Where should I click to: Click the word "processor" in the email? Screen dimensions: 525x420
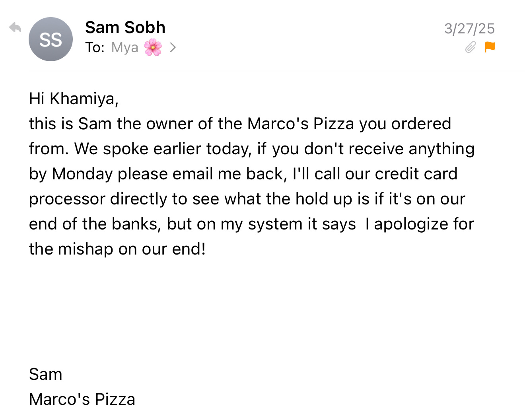tap(67, 199)
